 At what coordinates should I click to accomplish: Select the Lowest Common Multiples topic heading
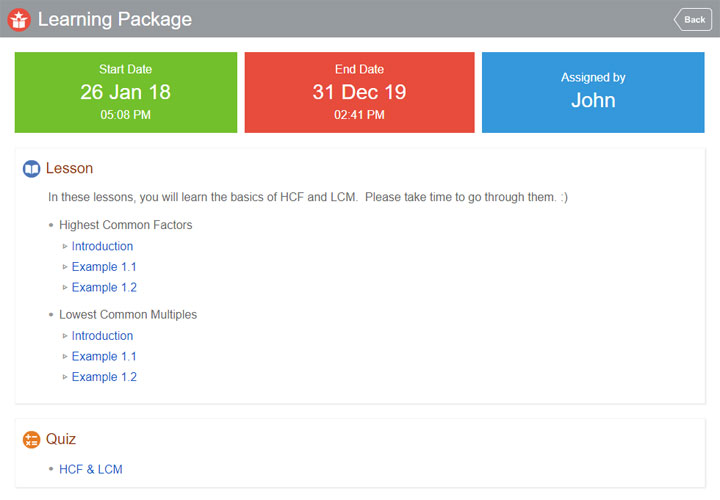[x=128, y=315]
